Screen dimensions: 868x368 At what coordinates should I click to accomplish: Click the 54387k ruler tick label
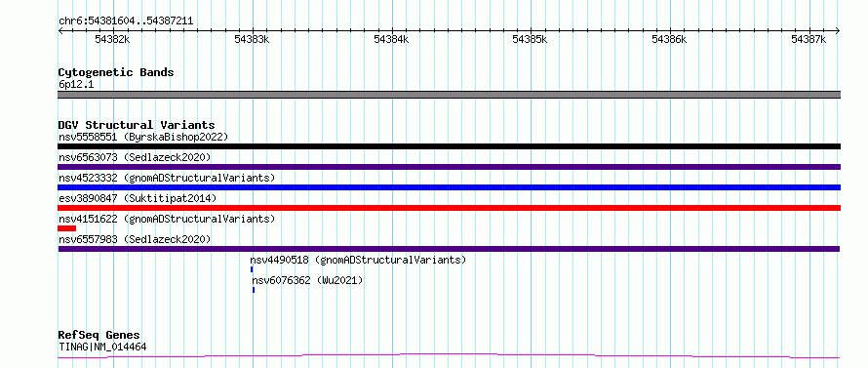tap(809, 39)
